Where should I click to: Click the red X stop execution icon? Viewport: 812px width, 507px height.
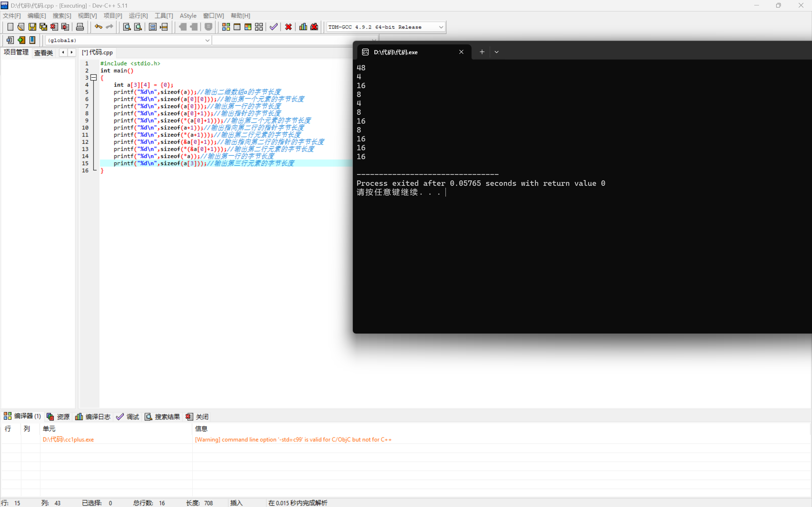pyautogui.click(x=288, y=27)
